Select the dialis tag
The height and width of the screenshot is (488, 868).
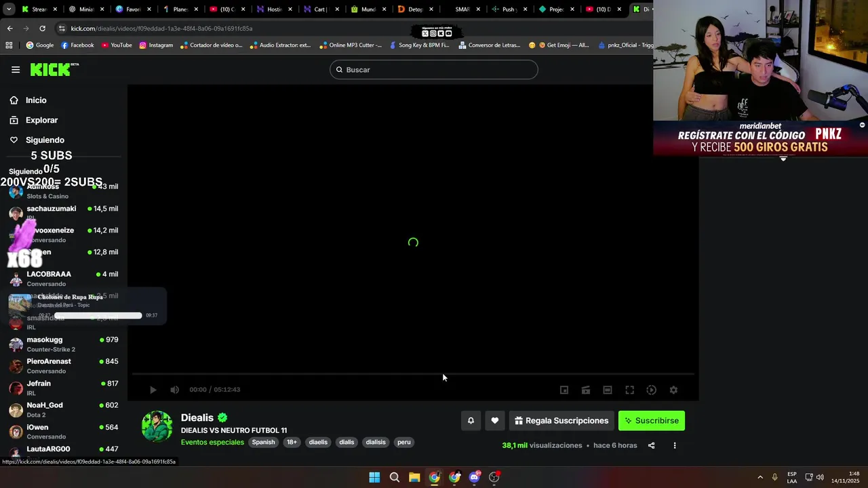click(x=347, y=442)
